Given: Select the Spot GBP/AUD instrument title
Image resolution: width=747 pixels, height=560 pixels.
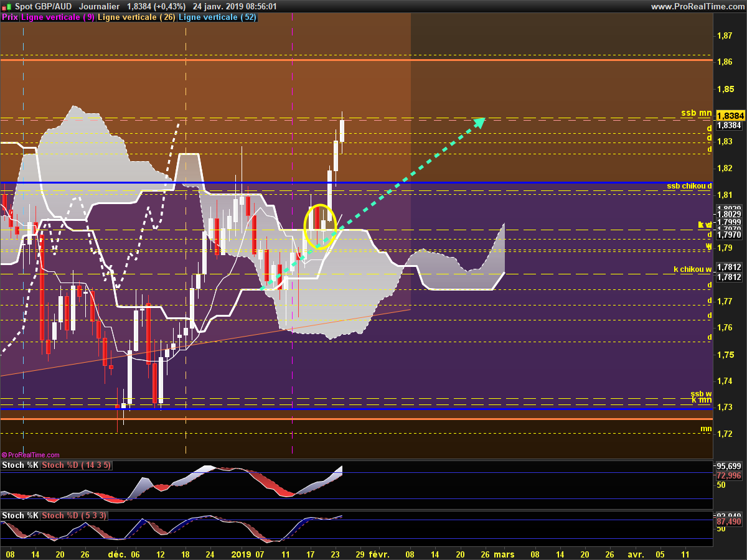Looking at the screenshot, I should coord(44,6).
